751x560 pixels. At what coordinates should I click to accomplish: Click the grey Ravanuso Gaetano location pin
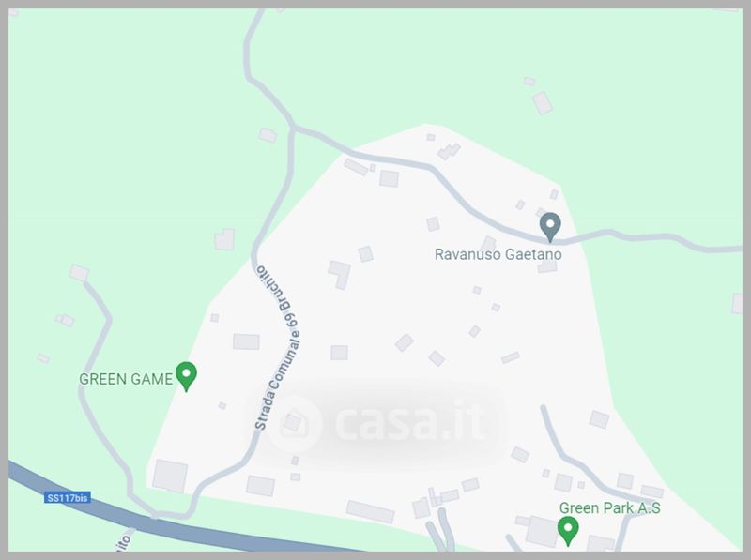click(x=550, y=227)
